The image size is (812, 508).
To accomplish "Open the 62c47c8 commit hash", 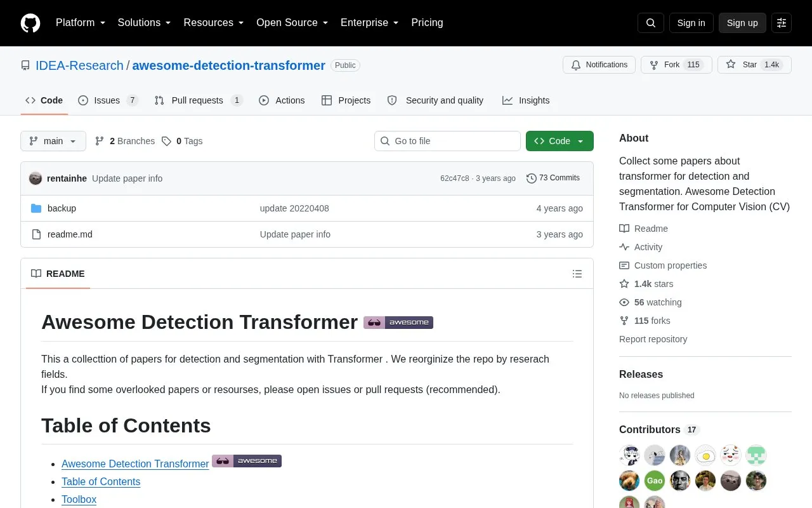I will 455,178.
